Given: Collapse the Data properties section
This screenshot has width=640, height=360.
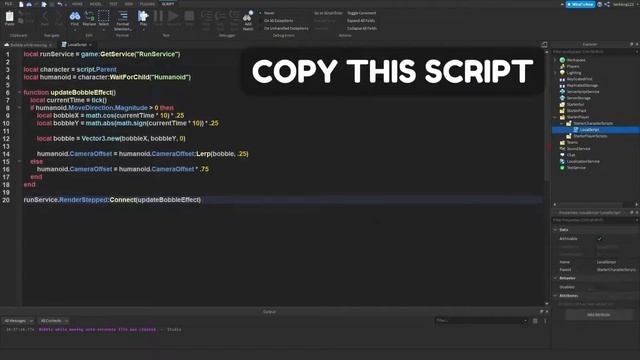Looking at the screenshot, I should click(x=555, y=230).
